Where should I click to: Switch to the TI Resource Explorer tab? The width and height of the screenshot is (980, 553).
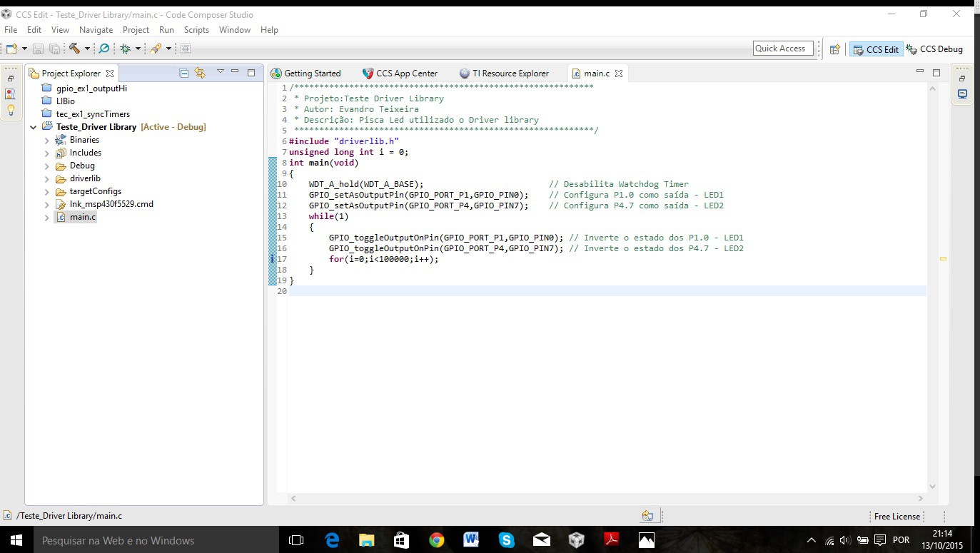coord(504,73)
